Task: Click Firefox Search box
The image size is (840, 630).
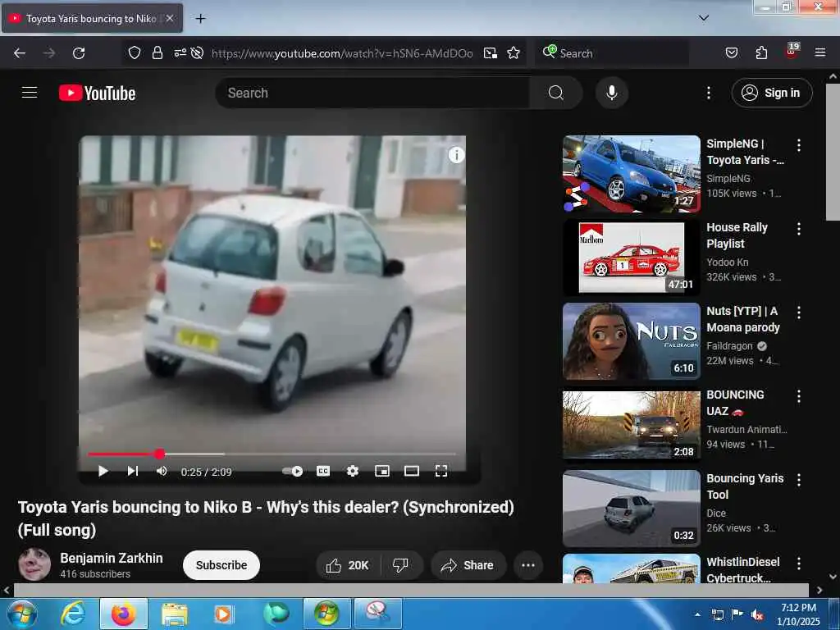Action: (x=612, y=53)
